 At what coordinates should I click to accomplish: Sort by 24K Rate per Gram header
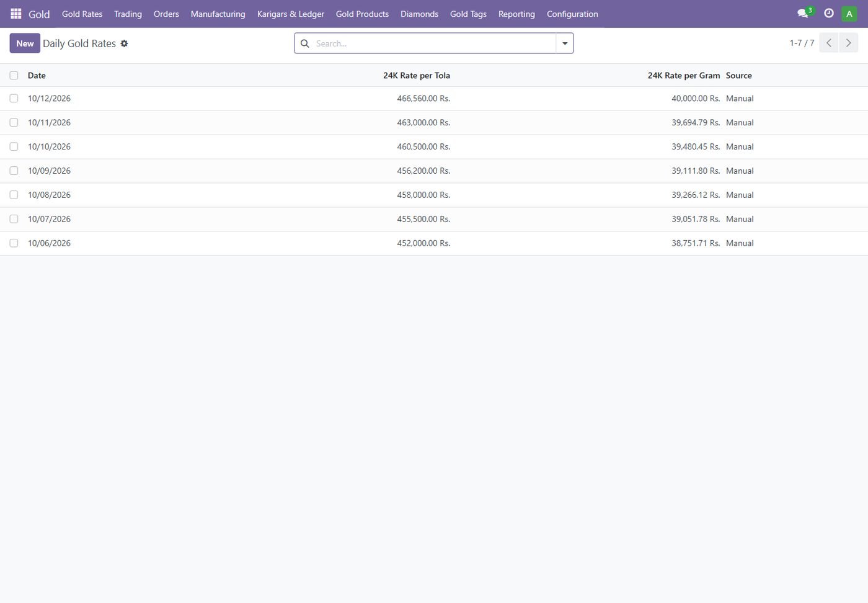(x=684, y=76)
